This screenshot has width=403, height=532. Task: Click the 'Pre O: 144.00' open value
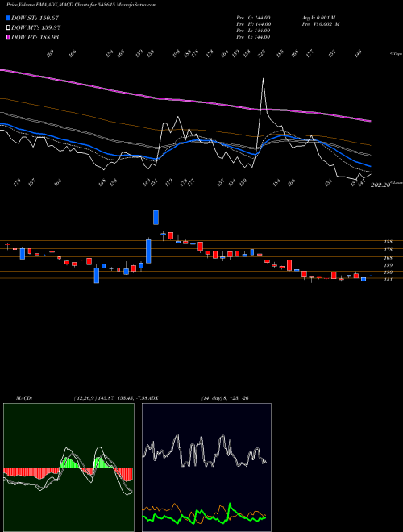point(253,18)
